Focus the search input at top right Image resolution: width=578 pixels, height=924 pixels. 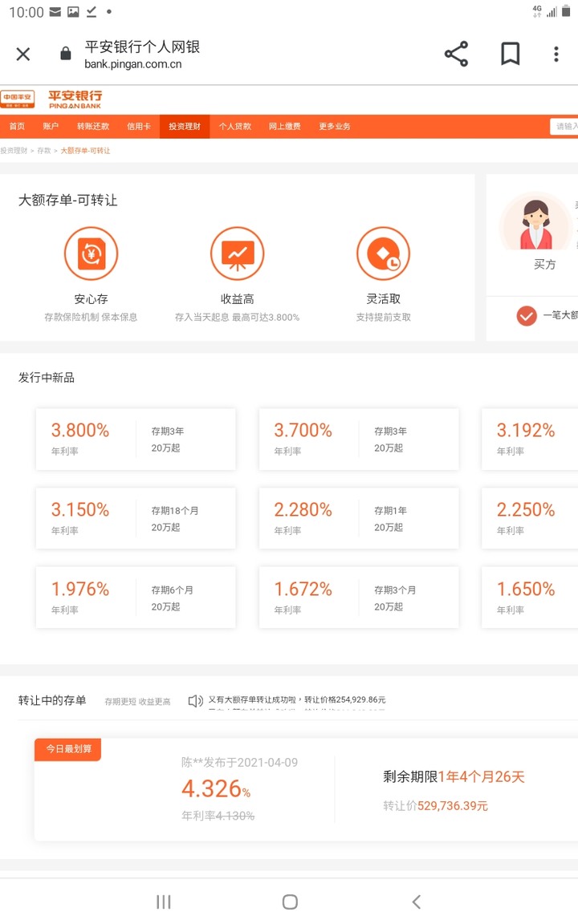(564, 126)
